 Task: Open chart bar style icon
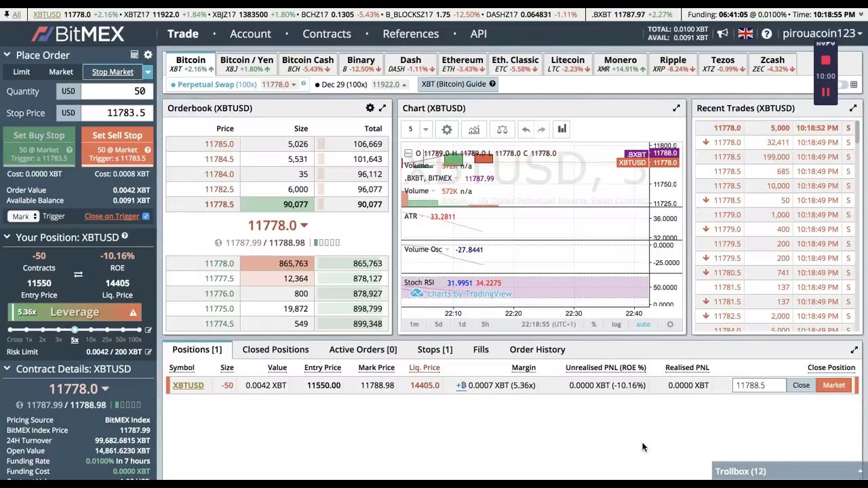tap(561, 129)
